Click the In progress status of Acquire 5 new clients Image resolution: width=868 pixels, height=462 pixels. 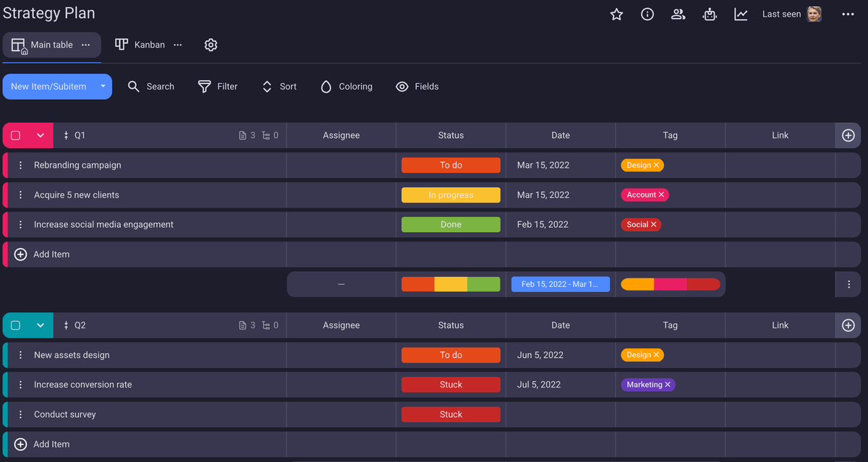click(451, 195)
